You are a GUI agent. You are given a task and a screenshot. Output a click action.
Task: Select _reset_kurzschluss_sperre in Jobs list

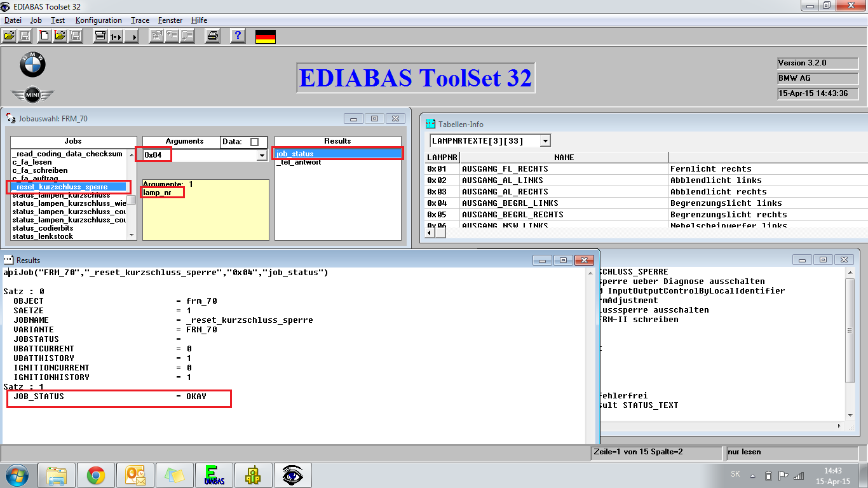pyautogui.click(x=62, y=187)
